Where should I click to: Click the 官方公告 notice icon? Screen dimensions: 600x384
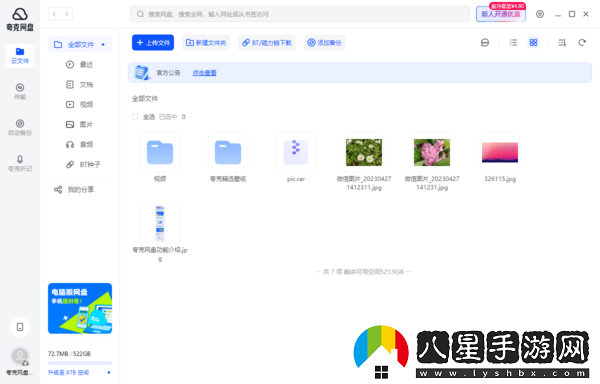142,72
